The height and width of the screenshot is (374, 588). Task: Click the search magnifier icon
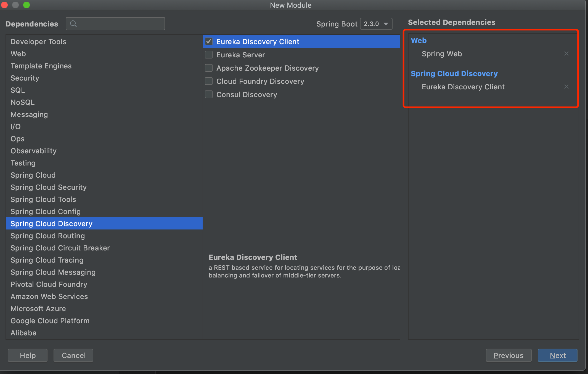coord(73,24)
